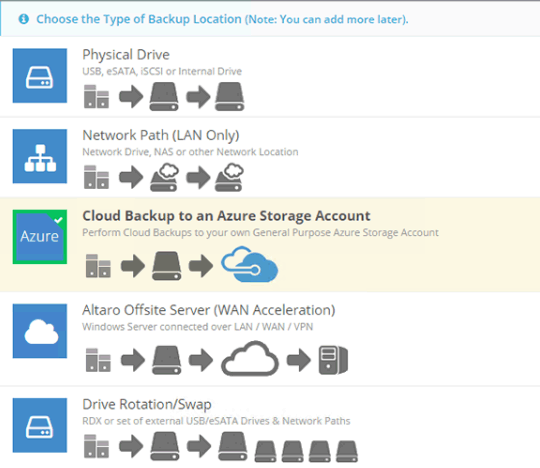Click the last small drive in Drive Rotation diagram
Image resolution: width=540 pixels, height=468 pixels.
click(347, 451)
